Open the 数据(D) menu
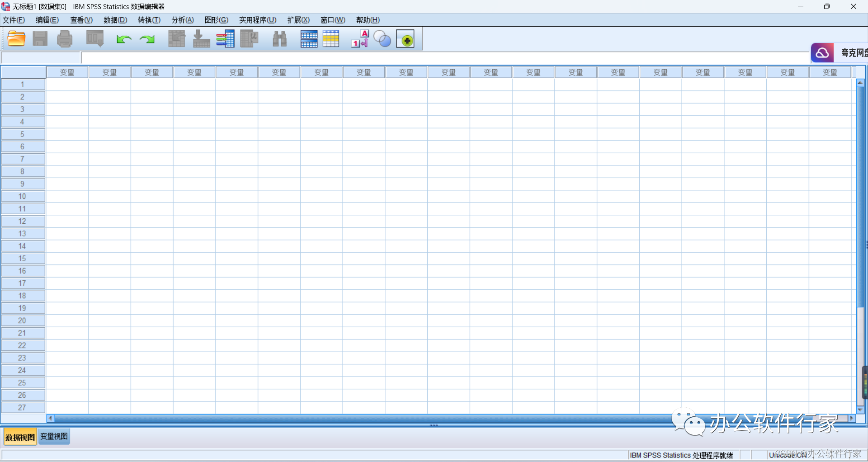The height and width of the screenshot is (462, 868). tap(115, 20)
